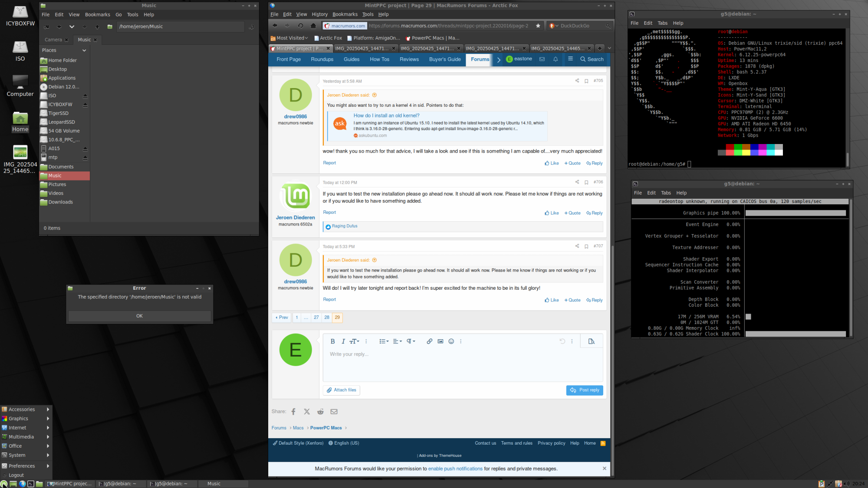868x488 pixels.
Task: Toggle bold formatting in reply
Action: (x=332, y=341)
